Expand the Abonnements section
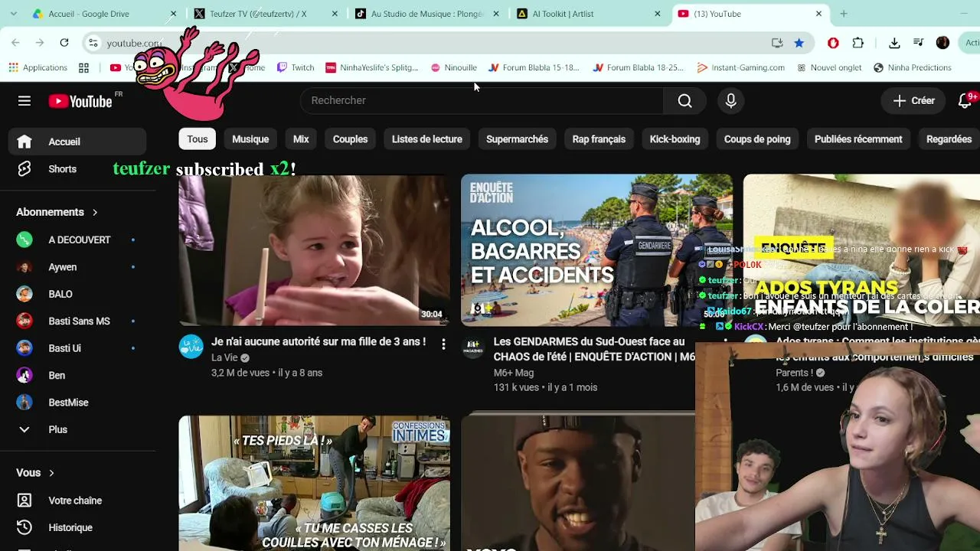The width and height of the screenshot is (980, 551). click(x=57, y=212)
